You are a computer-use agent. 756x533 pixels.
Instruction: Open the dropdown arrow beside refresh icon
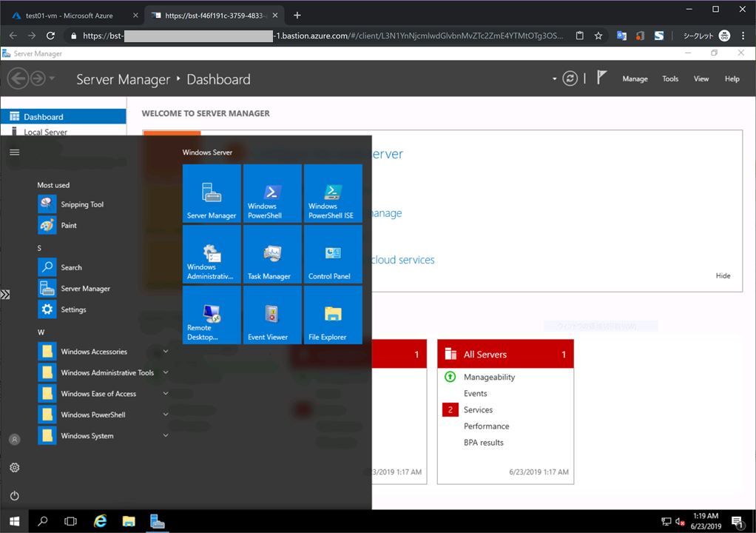(555, 79)
